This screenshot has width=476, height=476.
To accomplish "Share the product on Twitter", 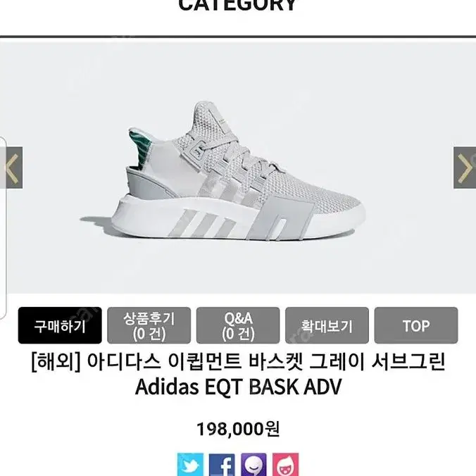I will [x=190, y=465].
